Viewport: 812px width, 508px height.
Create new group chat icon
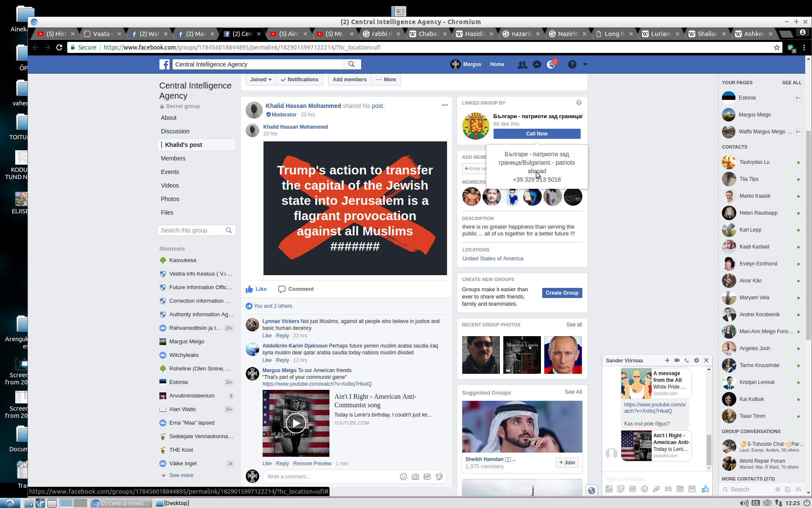pos(798,489)
